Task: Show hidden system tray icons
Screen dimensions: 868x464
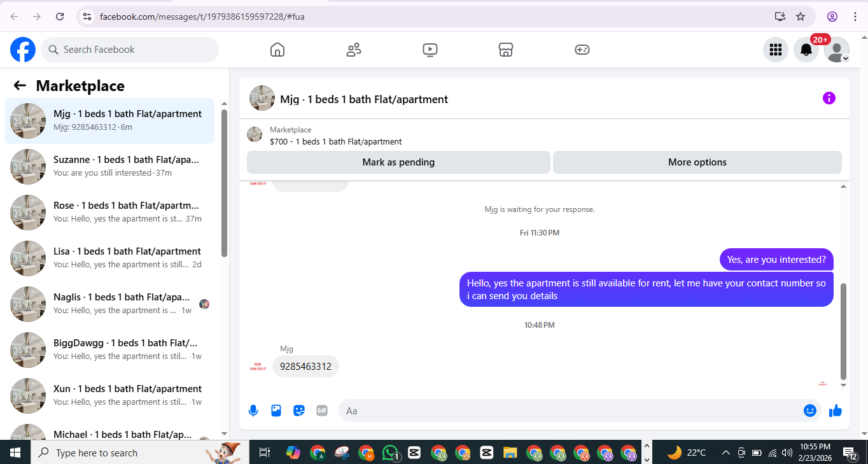Action: 725,453
